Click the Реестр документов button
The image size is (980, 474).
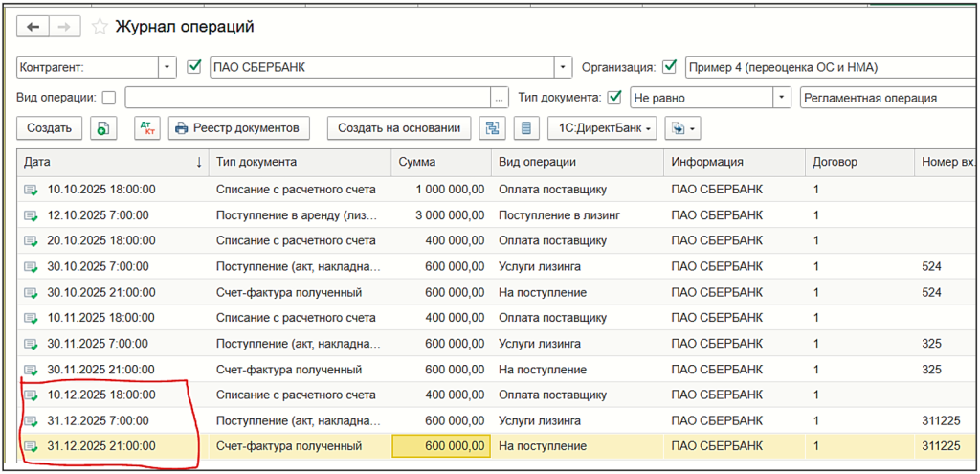(x=239, y=128)
